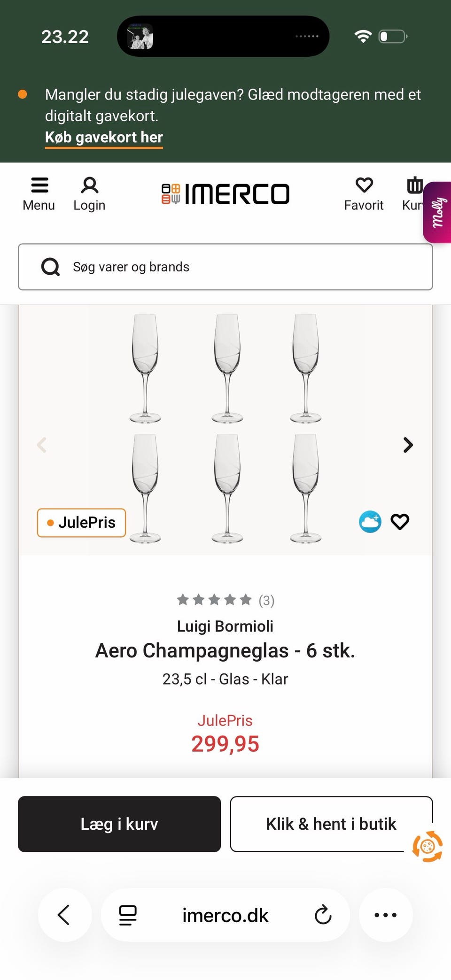This screenshot has width=451, height=980.
Task: Open the Favorit heart in header
Action: coord(364,193)
